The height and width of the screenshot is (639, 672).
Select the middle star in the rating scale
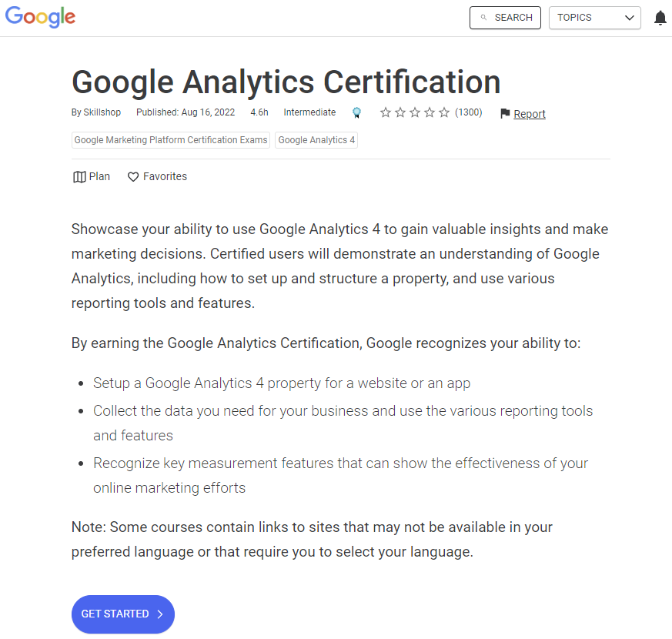point(413,112)
